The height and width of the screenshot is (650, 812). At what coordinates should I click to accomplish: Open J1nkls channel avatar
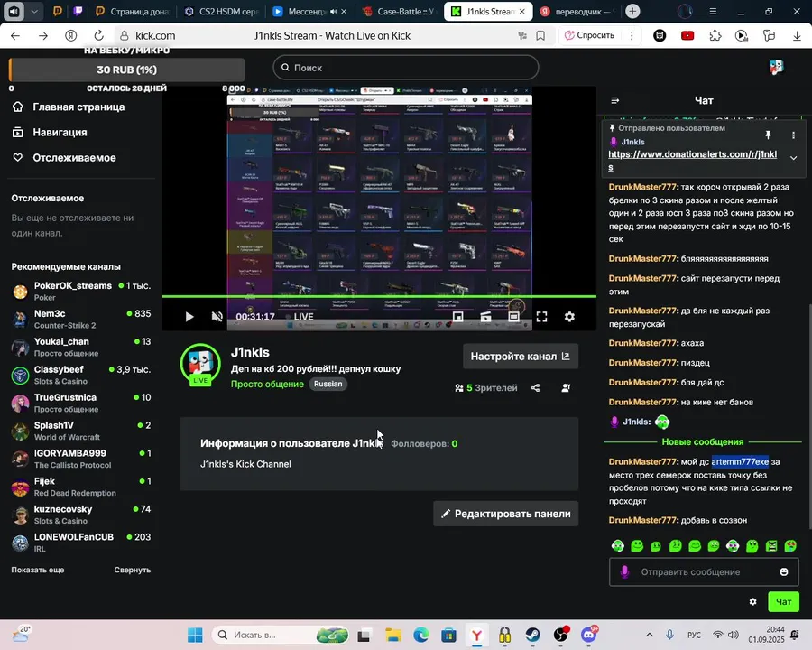pos(200,363)
